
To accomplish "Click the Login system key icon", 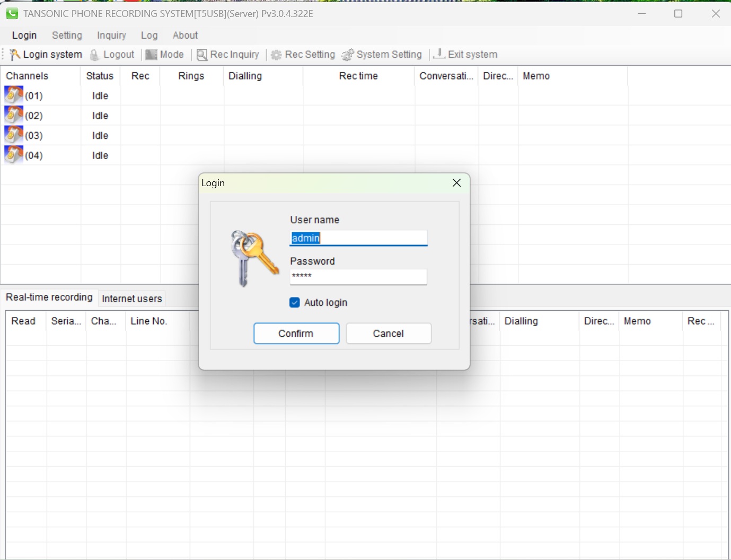I will (15, 55).
